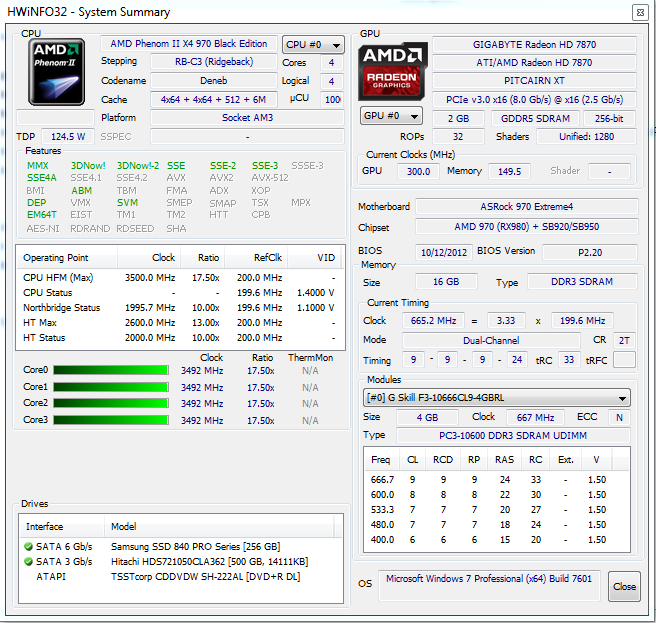Click the Close button
The width and height of the screenshot is (656, 623).
click(624, 587)
